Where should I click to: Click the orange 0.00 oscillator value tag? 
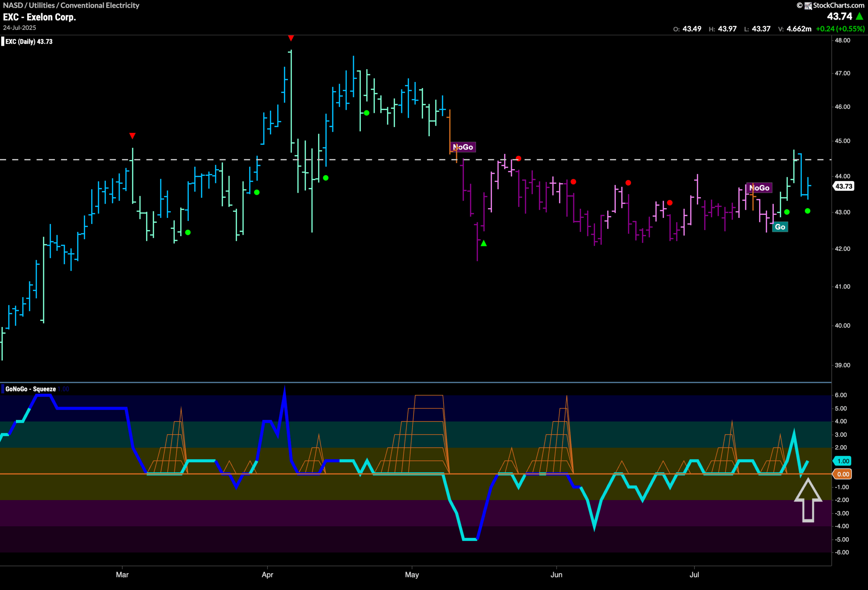pyautogui.click(x=843, y=474)
